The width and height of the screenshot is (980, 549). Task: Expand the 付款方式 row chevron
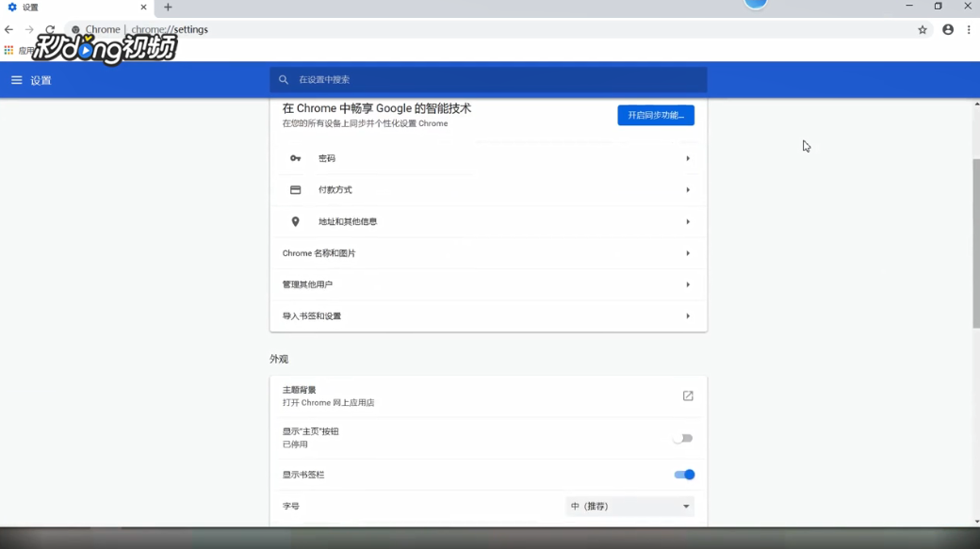click(x=688, y=190)
